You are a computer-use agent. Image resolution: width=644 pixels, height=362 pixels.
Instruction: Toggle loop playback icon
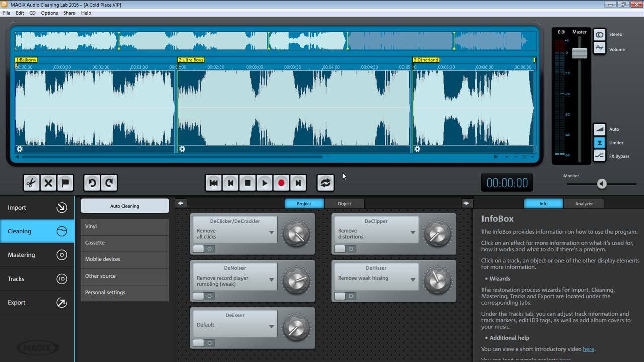[x=326, y=183]
